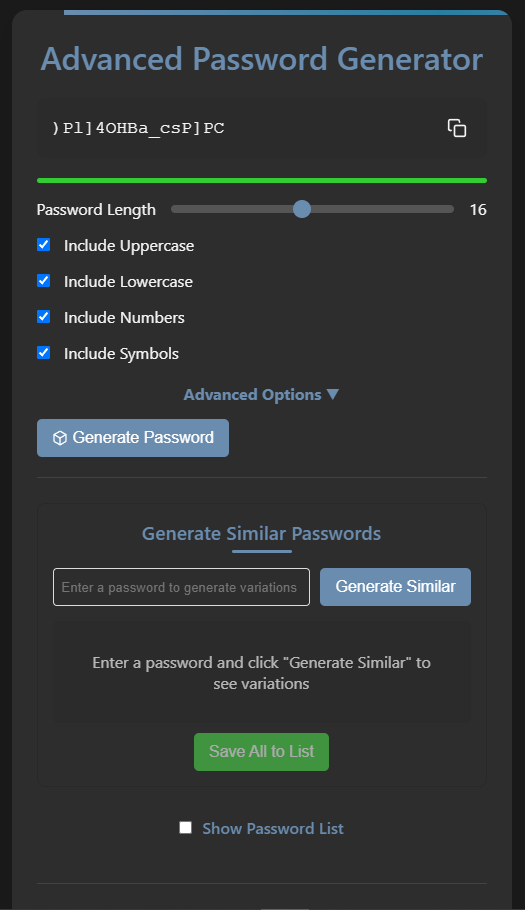Disable the Include Numbers checkbox
Screen dimensions: 525x910
pyautogui.click(x=44, y=317)
